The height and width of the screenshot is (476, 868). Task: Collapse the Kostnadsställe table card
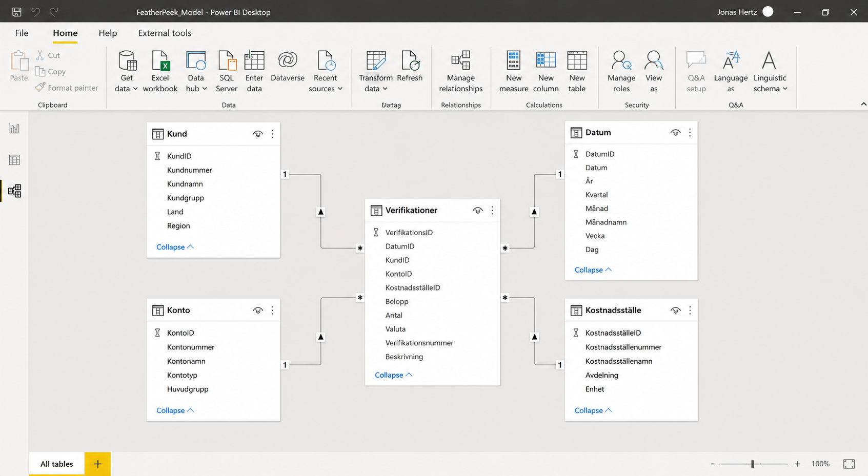[593, 410]
